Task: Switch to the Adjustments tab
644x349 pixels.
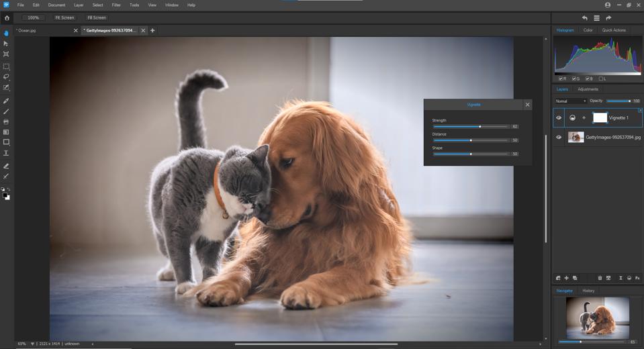Action: (588, 89)
